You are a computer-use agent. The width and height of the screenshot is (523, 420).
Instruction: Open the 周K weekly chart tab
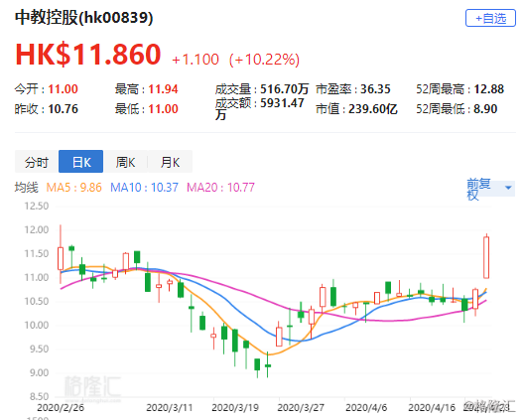125,162
